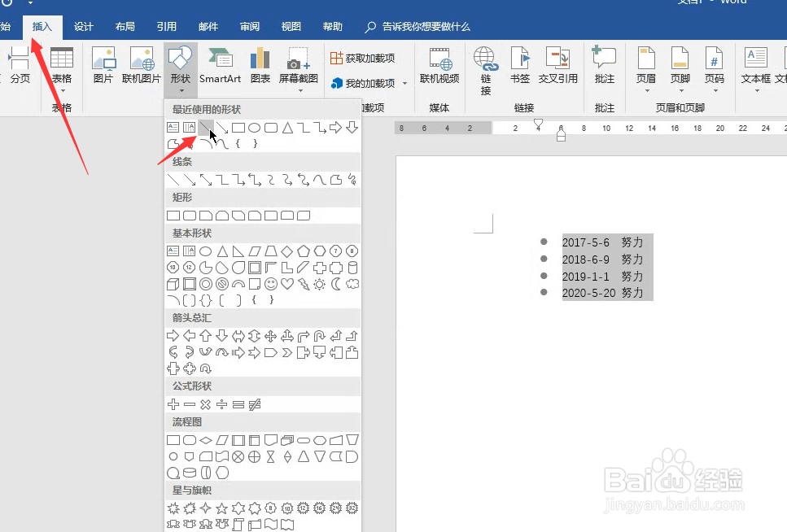The image size is (787, 532).
Task: Select the 4-point star in 星与旗帜
Action: click(x=205, y=508)
